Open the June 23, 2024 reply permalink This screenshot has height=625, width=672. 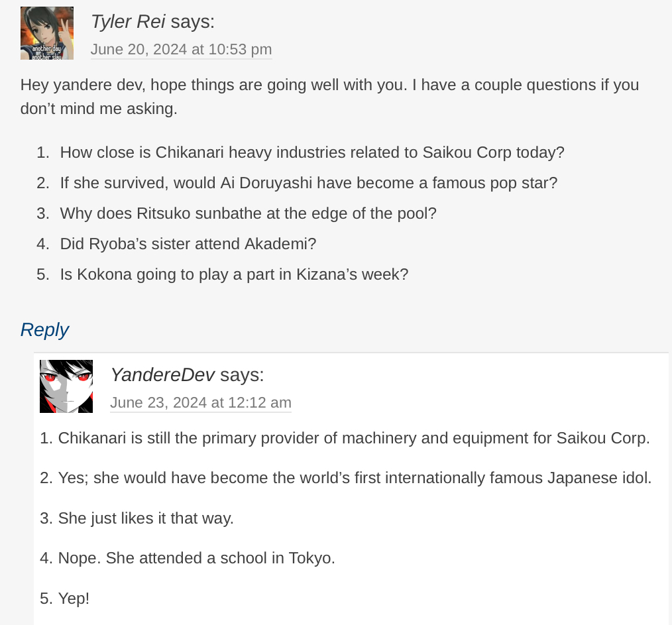[200, 403]
